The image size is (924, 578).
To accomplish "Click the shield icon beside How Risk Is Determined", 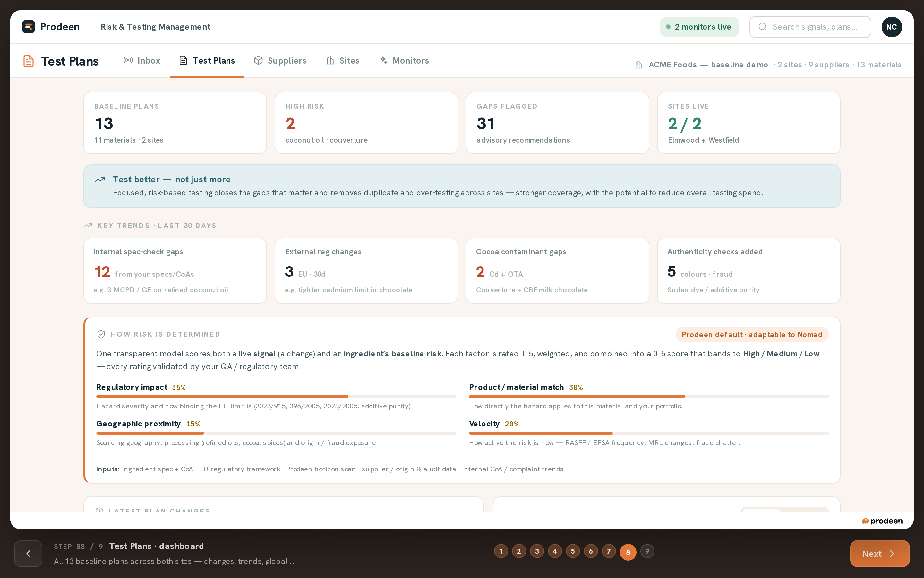I will (101, 334).
